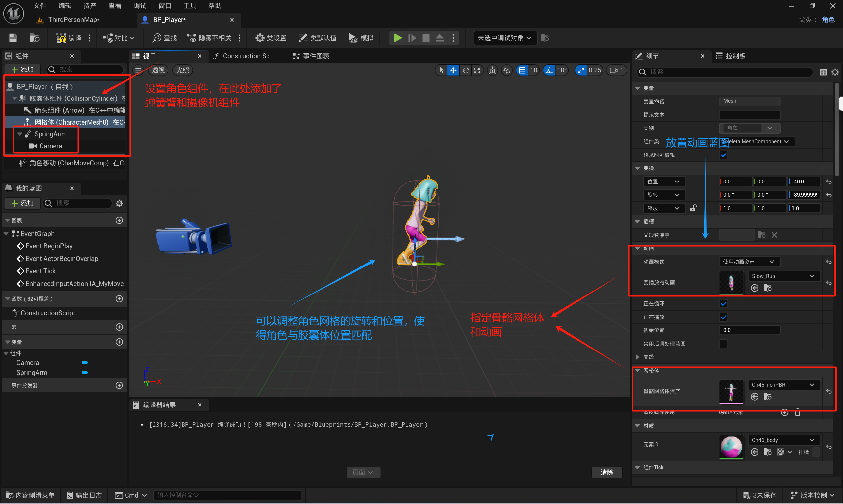
Task: Switch to the 事件图表 tab
Action: point(311,56)
